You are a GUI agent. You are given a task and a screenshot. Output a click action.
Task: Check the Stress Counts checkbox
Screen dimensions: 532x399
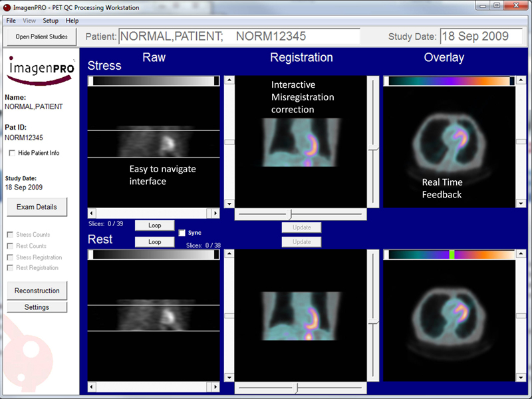10,235
